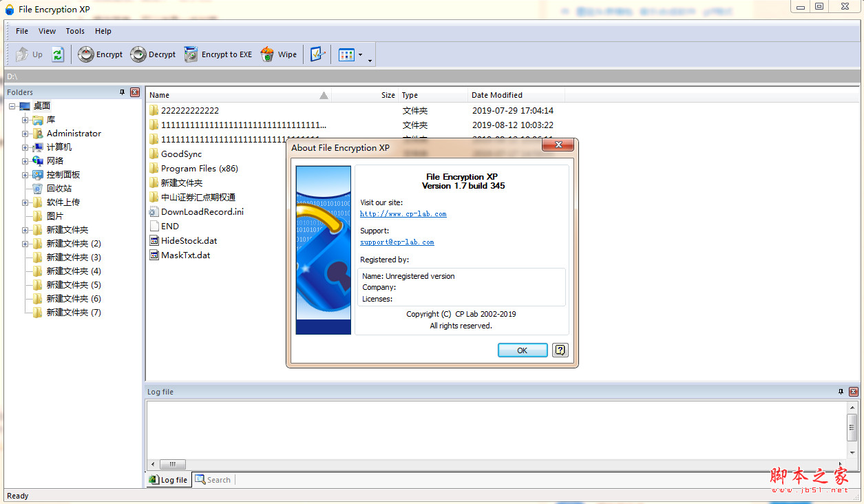Click the D:\ path bar
864x504 pixels.
pyautogui.click(x=432, y=76)
